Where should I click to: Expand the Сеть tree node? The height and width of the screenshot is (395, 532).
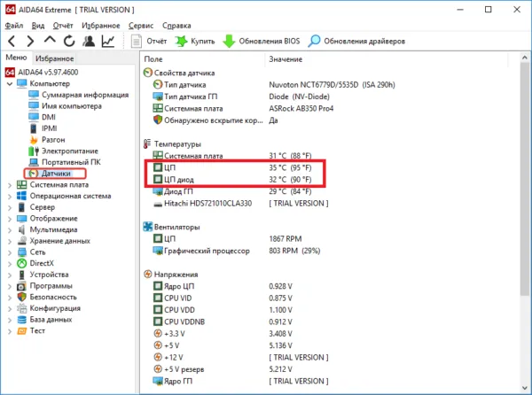[10, 252]
